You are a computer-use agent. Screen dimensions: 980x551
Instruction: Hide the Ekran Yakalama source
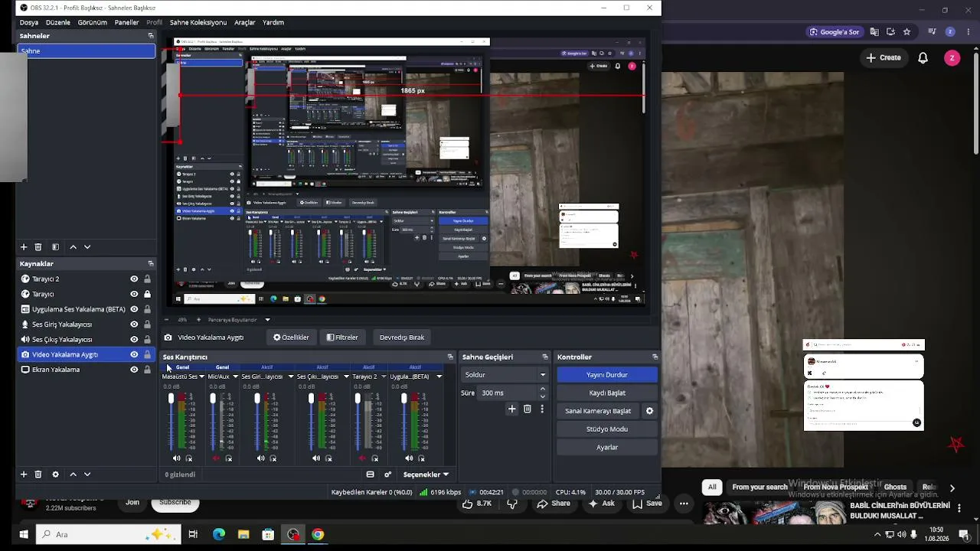[x=134, y=370]
